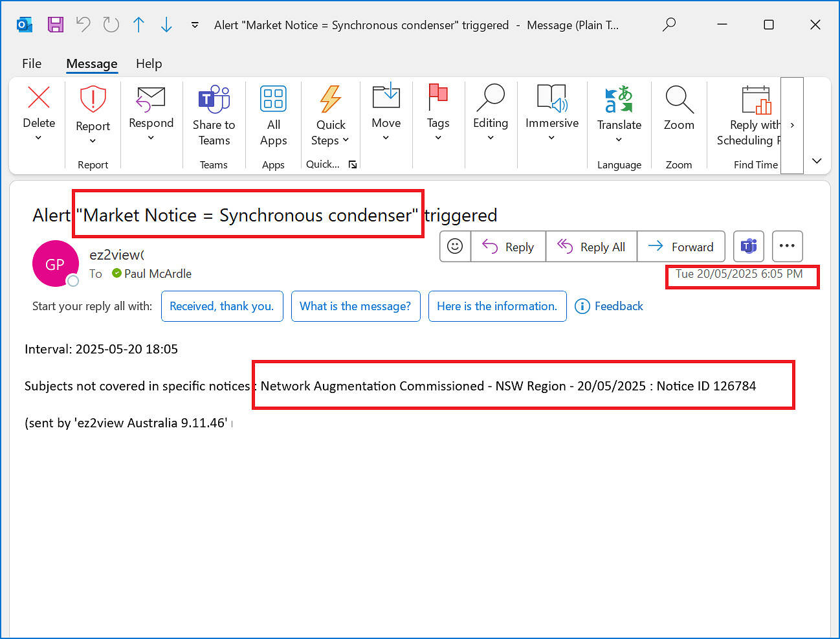Click the Tags flag icon

(438, 96)
